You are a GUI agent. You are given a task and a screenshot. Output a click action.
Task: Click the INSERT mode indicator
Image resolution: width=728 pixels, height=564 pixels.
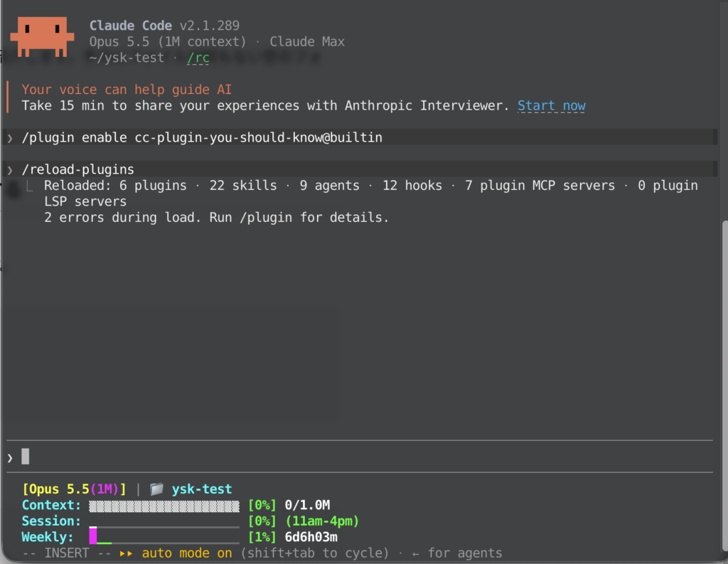click(x=66, y=553)
